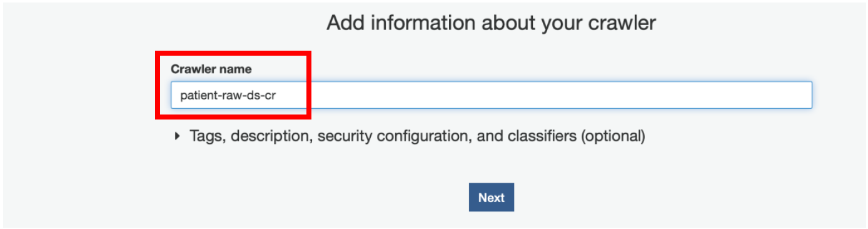
Task: Click the "Add information about your crawler" heading
Action: pos(492,23)
